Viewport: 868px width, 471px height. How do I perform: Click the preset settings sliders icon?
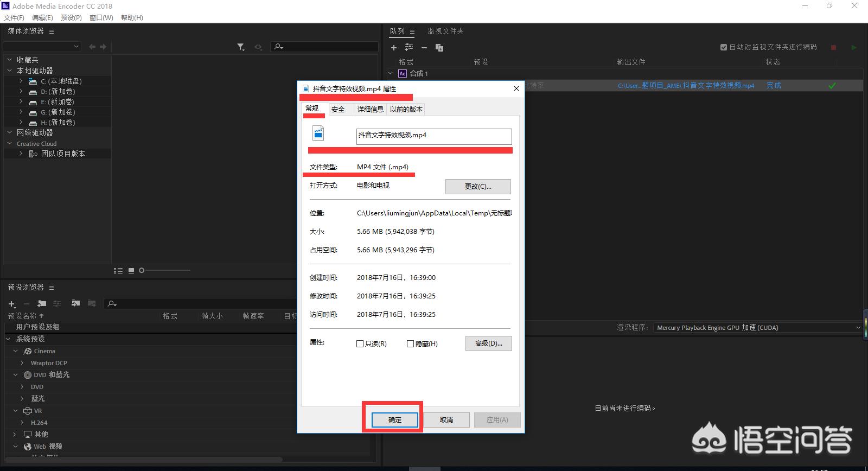pos(57,303)
